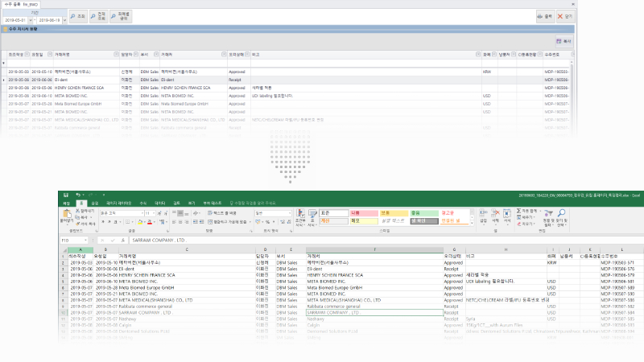
Task: Open the filter on the 오더상태 column header in grid
Action: 247,54
